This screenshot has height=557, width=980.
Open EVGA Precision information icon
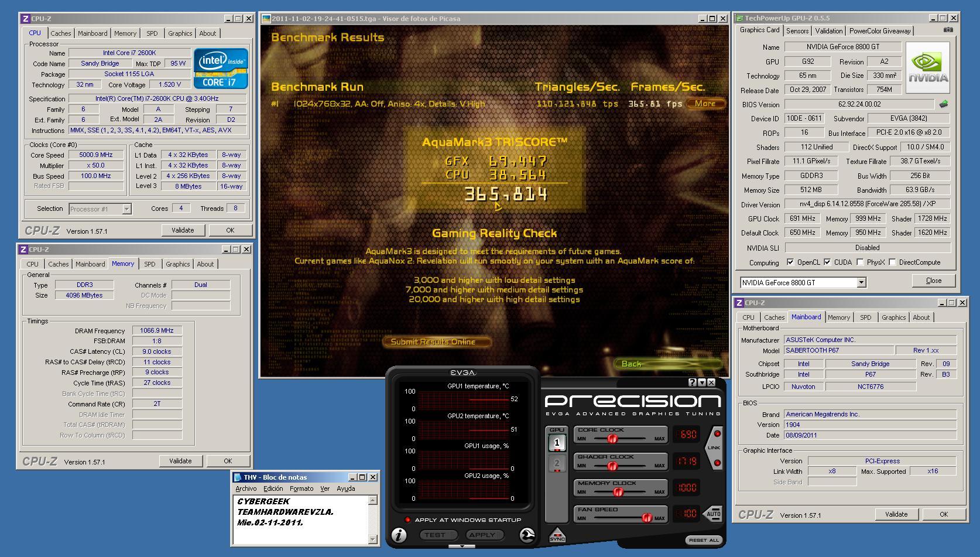[399, 535]
